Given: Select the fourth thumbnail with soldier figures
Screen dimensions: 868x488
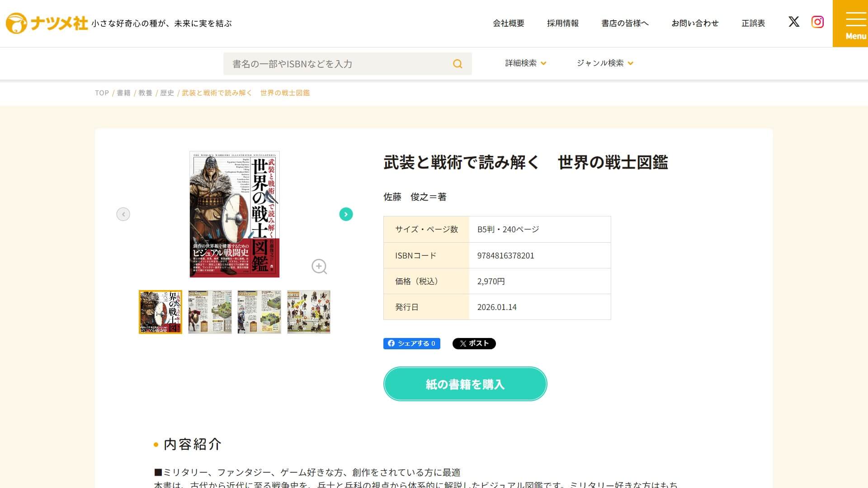Looking at the screenshot, I should pyautogui.click(x=309, y=312).
